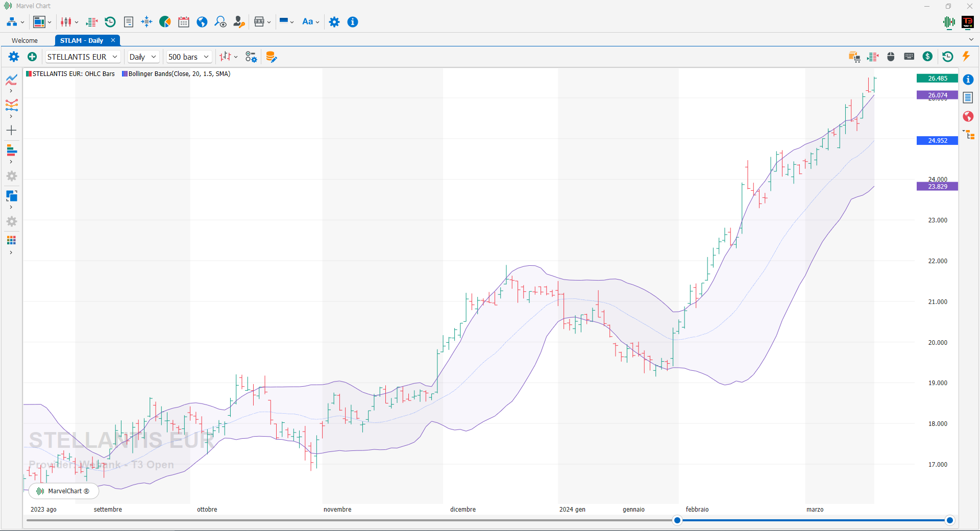The width and height of the screenshot is (980, 531).
Task: Click the orange database edit icon
Action: [x=271, y=57]
